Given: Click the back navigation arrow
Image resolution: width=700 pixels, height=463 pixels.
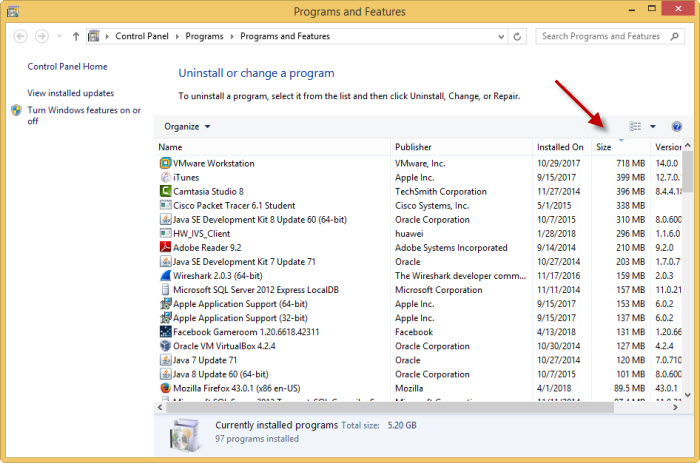Looking at the screenshot, I should pyautogui.click(x=20, y=36).
